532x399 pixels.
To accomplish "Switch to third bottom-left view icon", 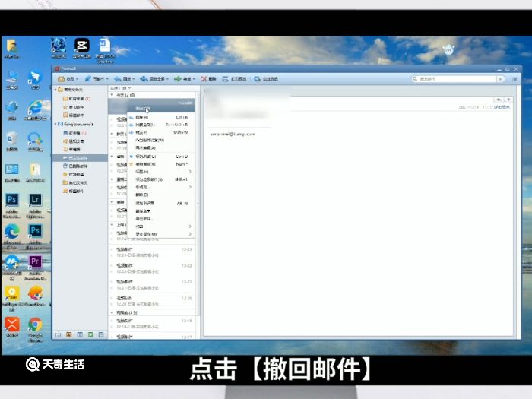I will (x=80, y=335).
